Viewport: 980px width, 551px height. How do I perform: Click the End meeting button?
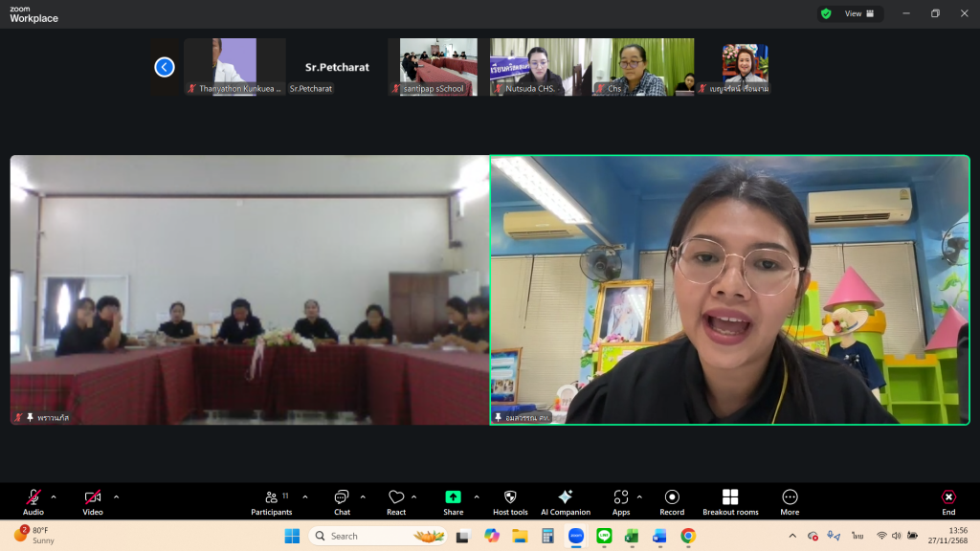pyautogui.click(x=947, y=501)
